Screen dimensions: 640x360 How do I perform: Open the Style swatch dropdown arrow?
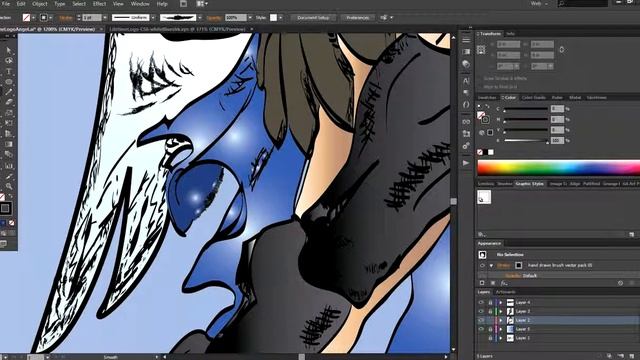pos(280,18)
